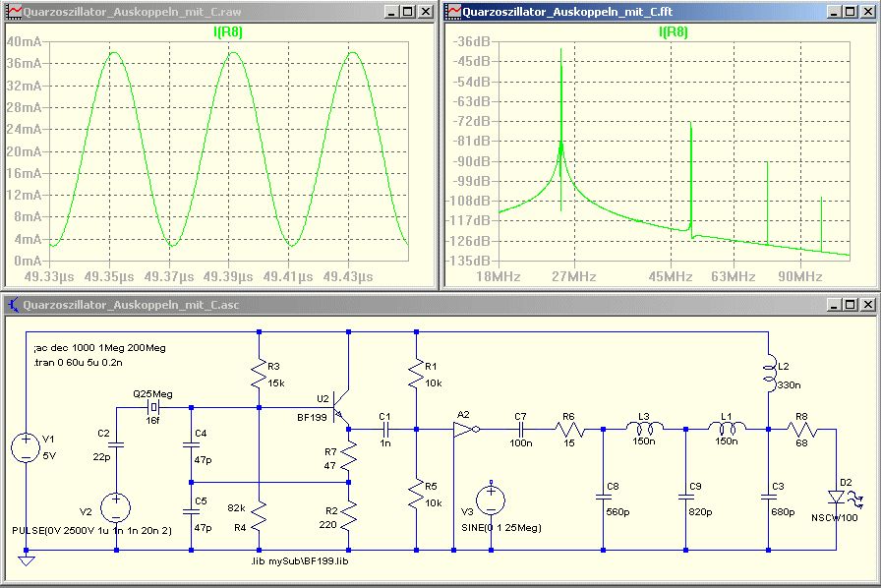
Task: Open the schematic window's system menu icon
Action: click(x=14, y=305)
